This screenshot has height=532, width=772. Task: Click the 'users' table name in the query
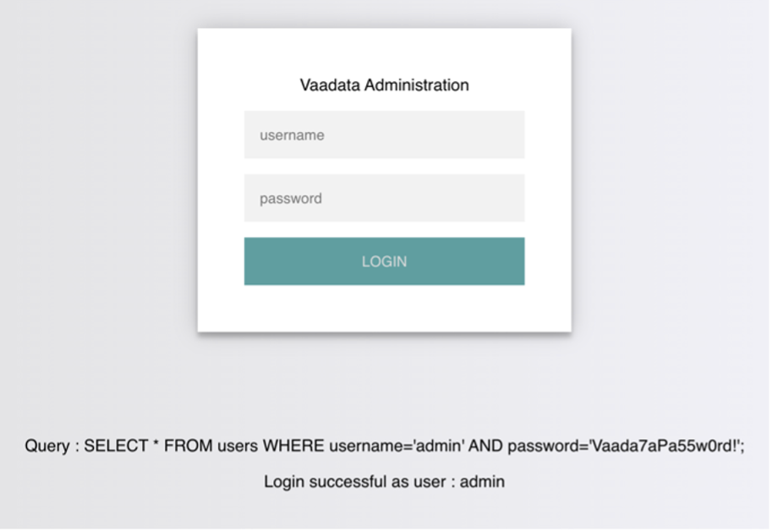(236, 447)
